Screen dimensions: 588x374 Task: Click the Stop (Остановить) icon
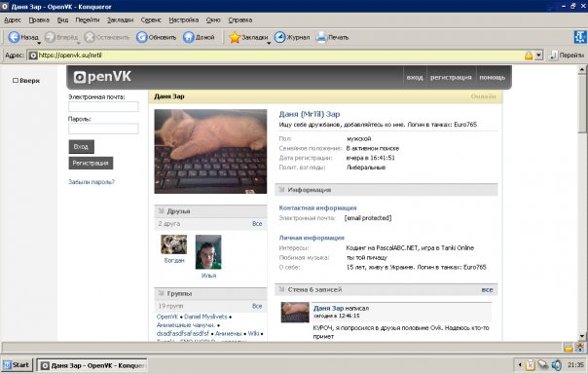[90, 37]
